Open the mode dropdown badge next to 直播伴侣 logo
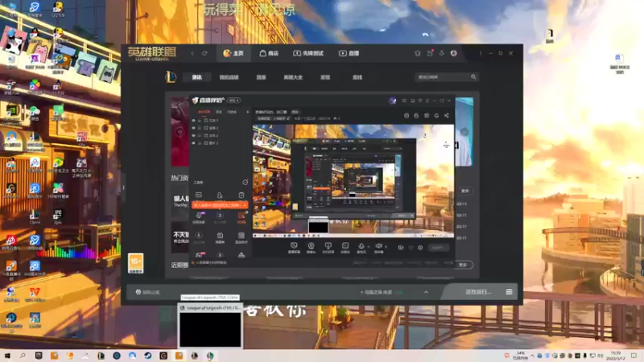The width and height of the screenshot is (644, 362). pos(233,101)
